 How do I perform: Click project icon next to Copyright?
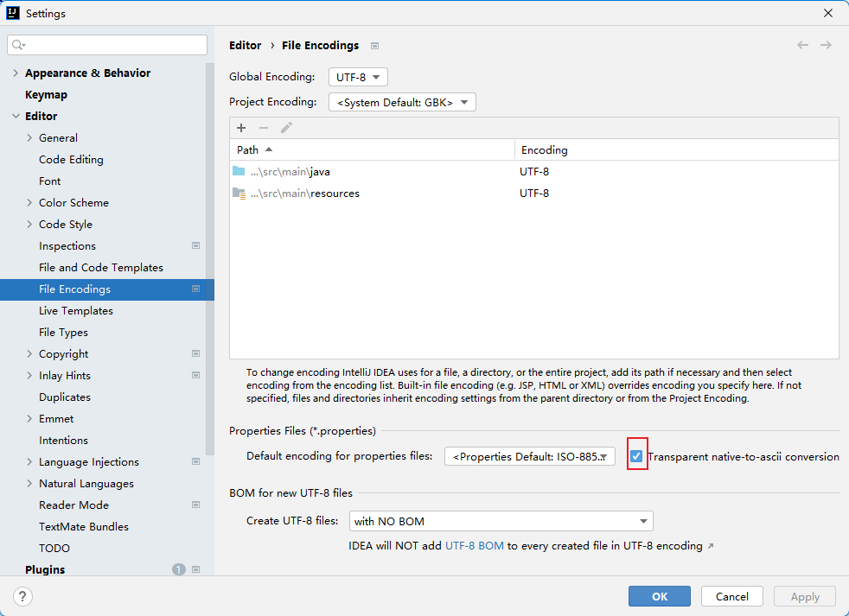(196, 354)
